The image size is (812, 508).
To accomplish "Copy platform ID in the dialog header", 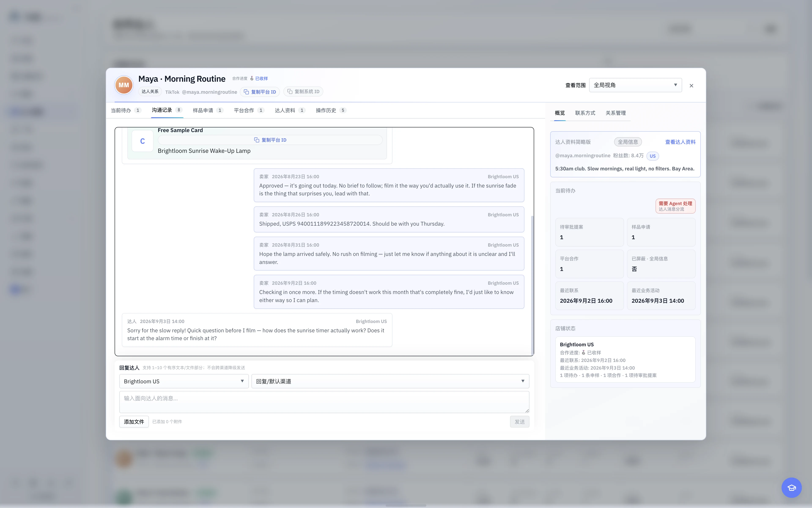I will tap(260, 92).
